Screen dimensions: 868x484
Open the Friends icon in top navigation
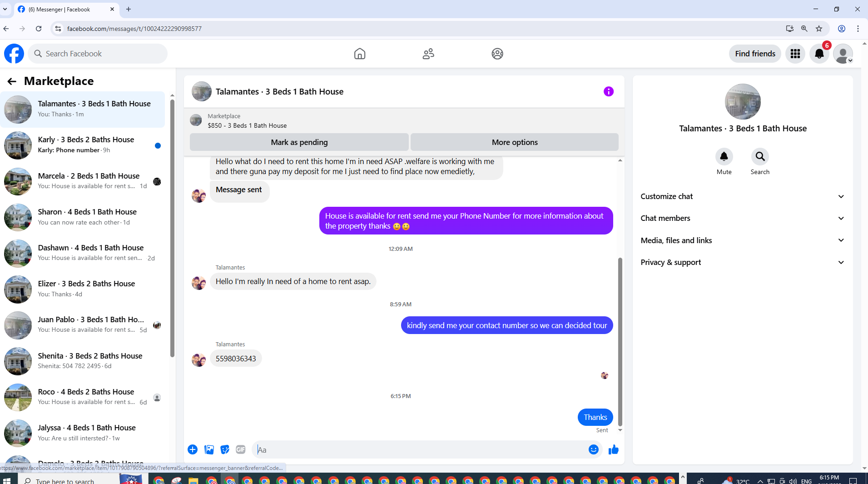click(x=428, y=54)
